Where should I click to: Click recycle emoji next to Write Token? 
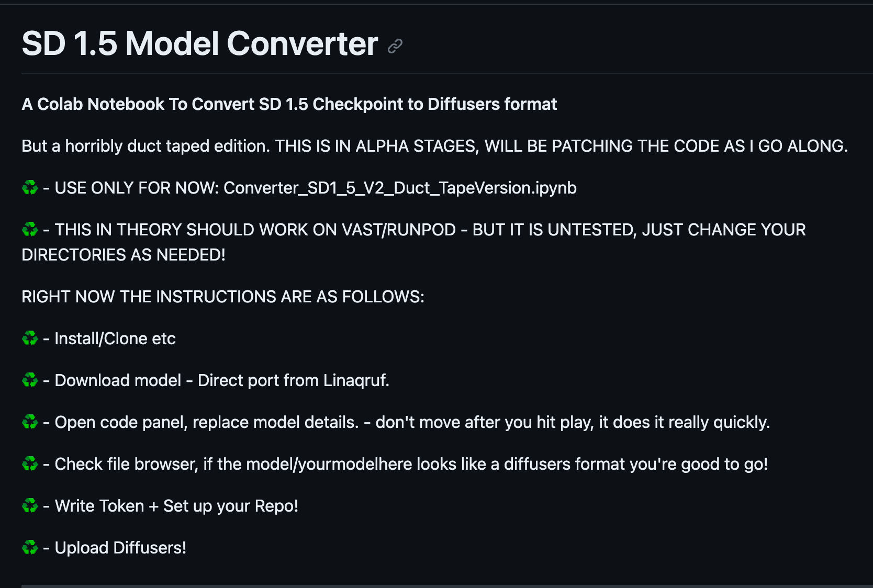30,506
